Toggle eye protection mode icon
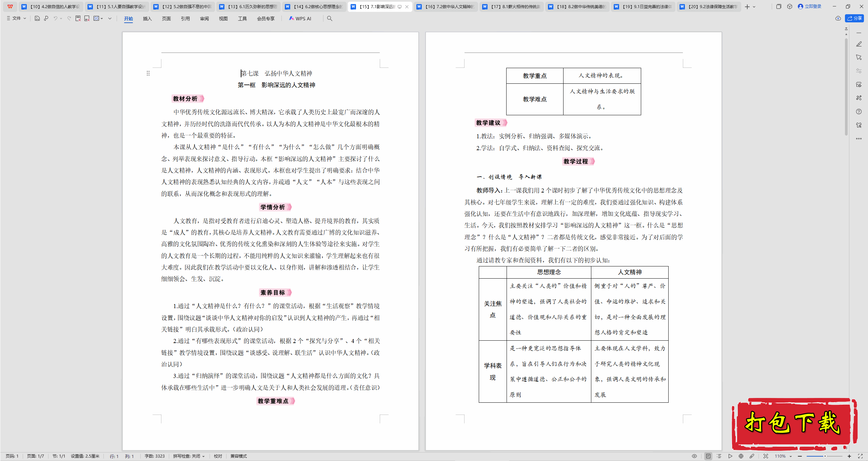The height and width of the screenshot is (461, 868). (x=694, y=456)
